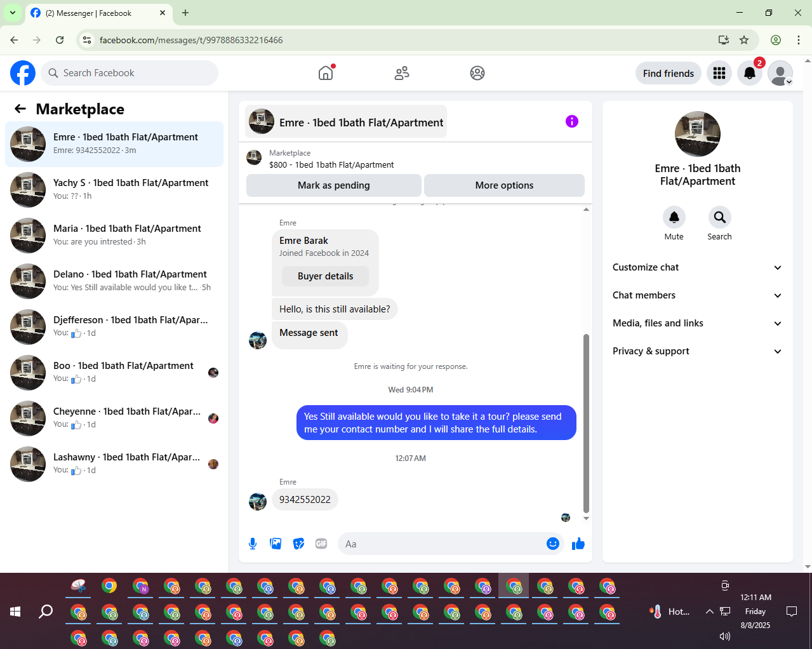Go to the Home feed icon
Screen dimensions: 812x649
326,73
